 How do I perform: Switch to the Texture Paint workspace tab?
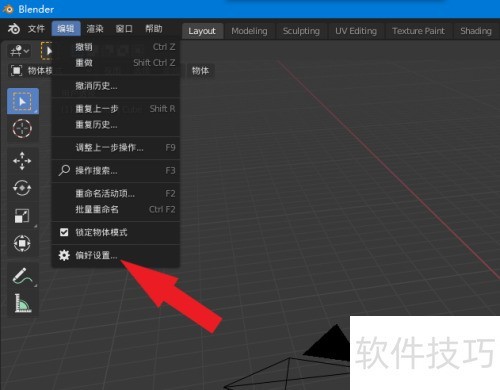click(418, 31)
